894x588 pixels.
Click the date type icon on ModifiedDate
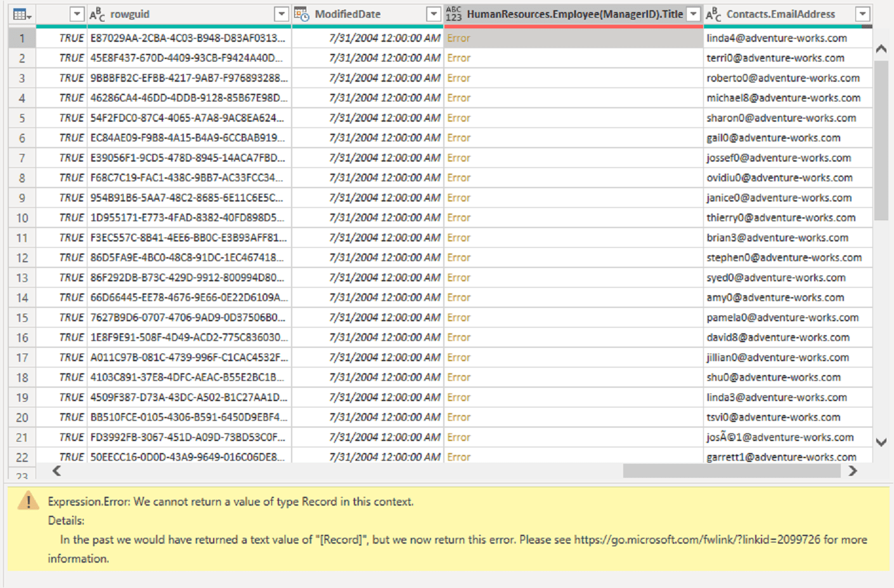[x=300, y=13]
